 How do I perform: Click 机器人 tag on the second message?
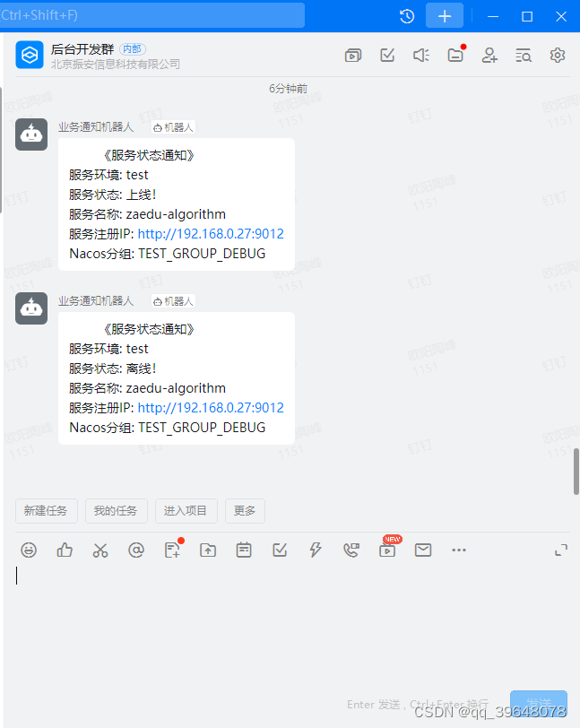[x=173, y=301]
